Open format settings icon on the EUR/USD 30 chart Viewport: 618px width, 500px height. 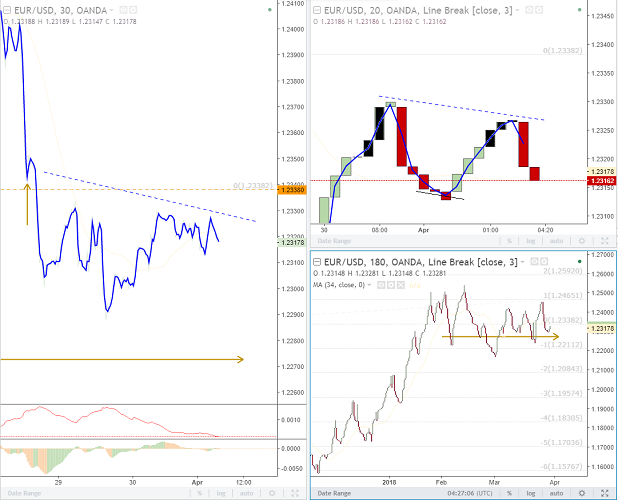tap(133, 10)
